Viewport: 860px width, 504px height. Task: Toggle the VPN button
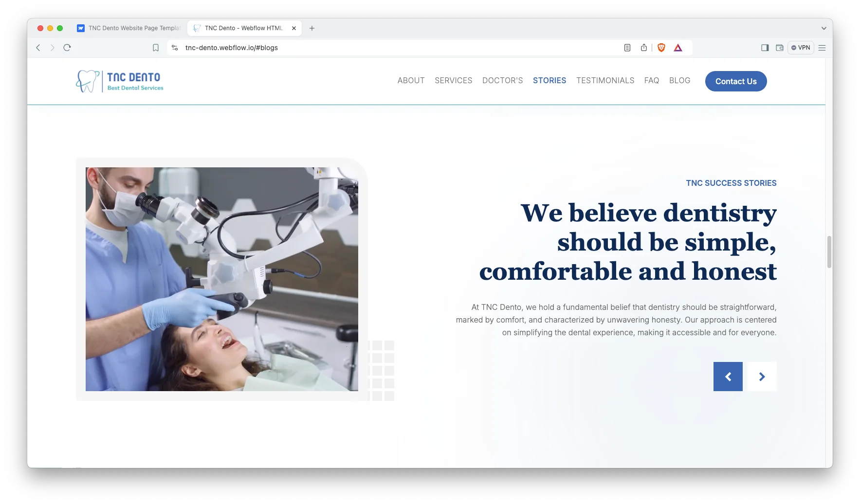coord(801,48)
